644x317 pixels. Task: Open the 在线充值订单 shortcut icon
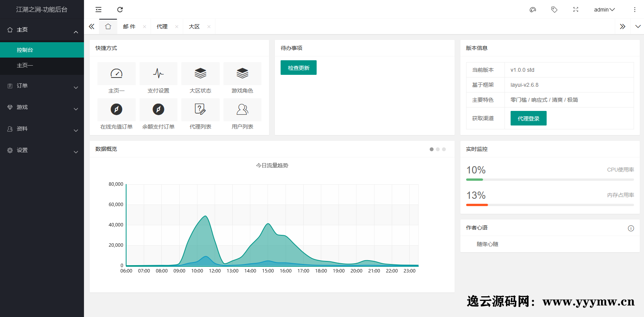(117, 110)
